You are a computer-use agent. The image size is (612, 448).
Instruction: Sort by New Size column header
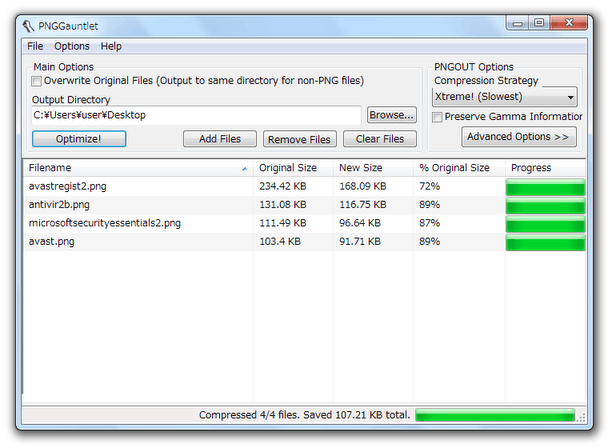[373, 168]
